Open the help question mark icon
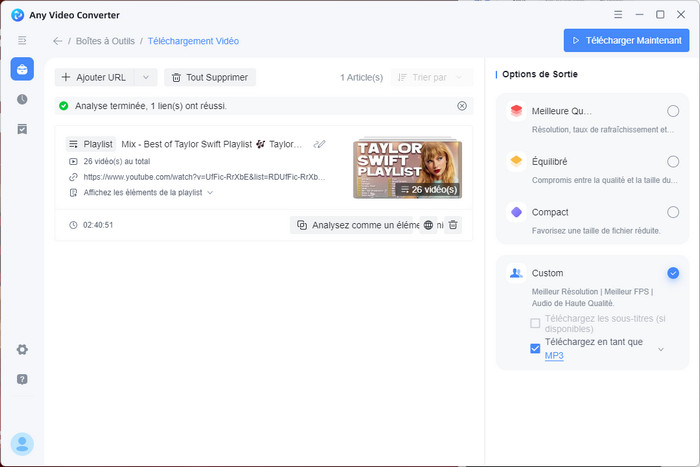Screen dimensions: 700x467 [22, 379]
